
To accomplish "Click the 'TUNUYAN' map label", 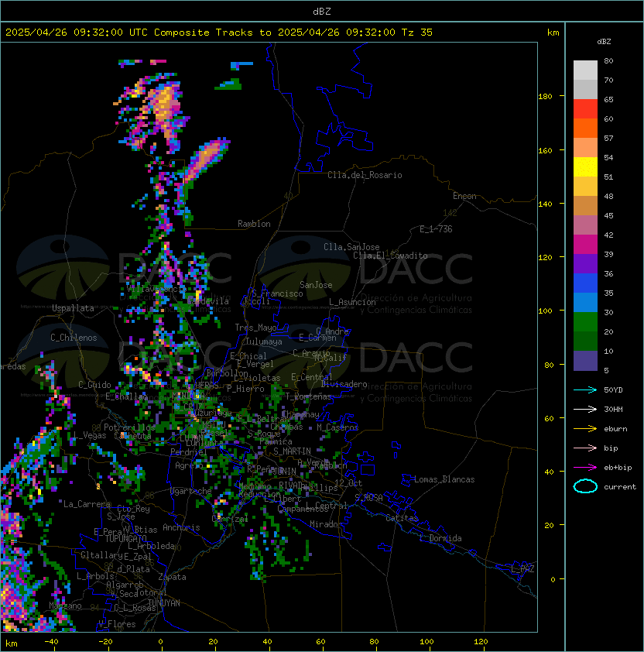I will (x=164, y=603).
